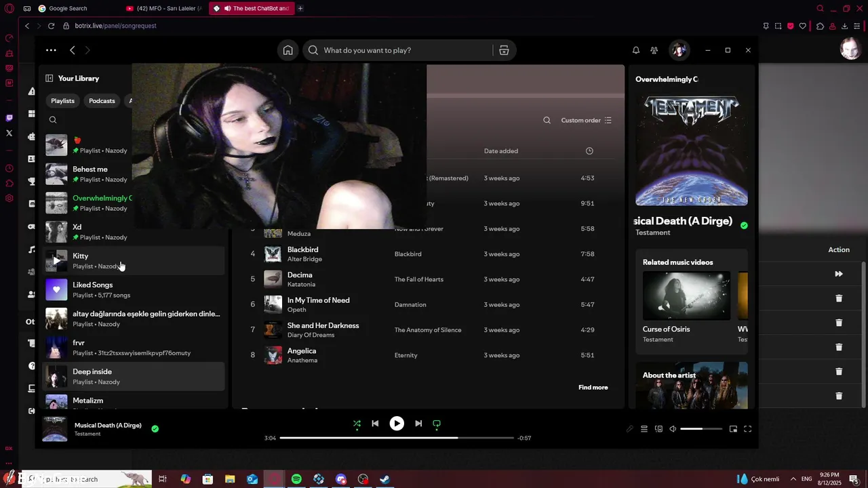The width and height of the screenshot is (868, 488).
Task: Open Spotify notifications bell
Action: [x=636, y=50]
